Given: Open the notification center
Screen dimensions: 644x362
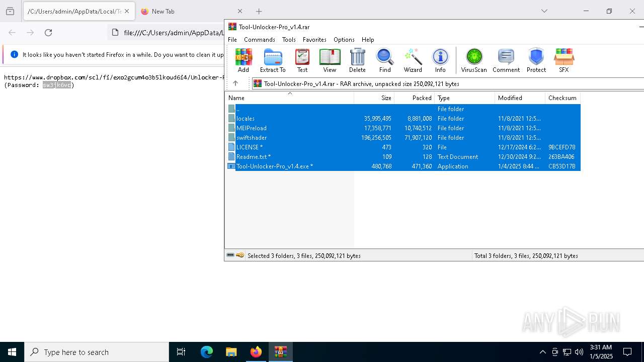Looking at the screenshot, I should pos(627,352).
